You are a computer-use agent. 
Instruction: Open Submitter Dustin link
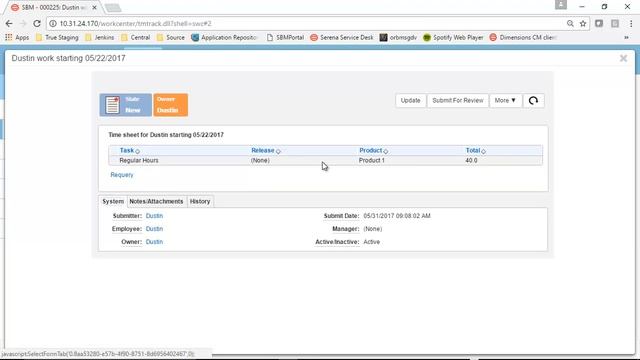coord(154,216)
